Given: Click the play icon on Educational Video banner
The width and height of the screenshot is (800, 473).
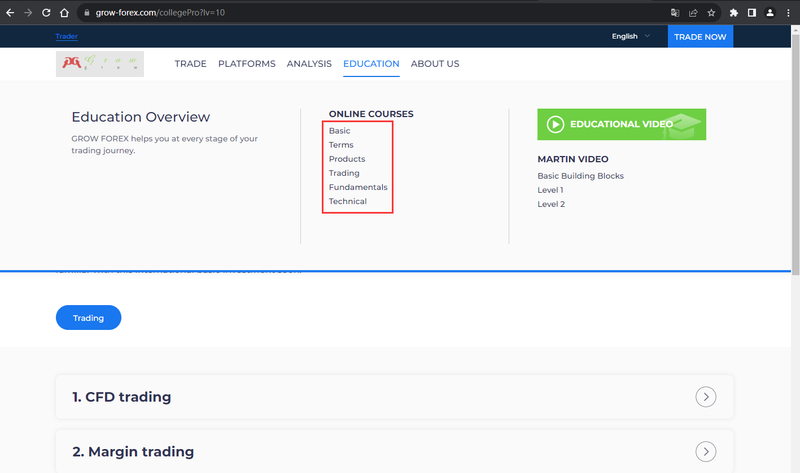Looking at the screenshot, I should click(555, 124).
